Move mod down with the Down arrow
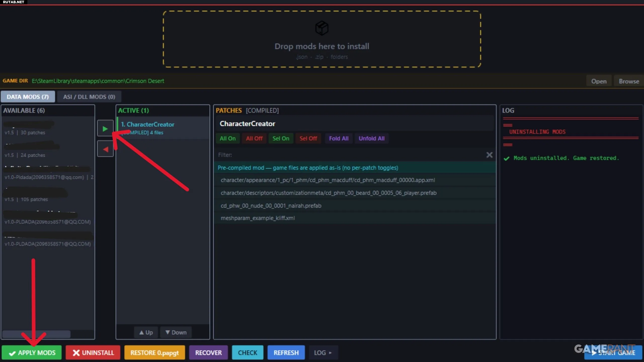The height and width of the screenshot is (362, 644). pos(176,332)
